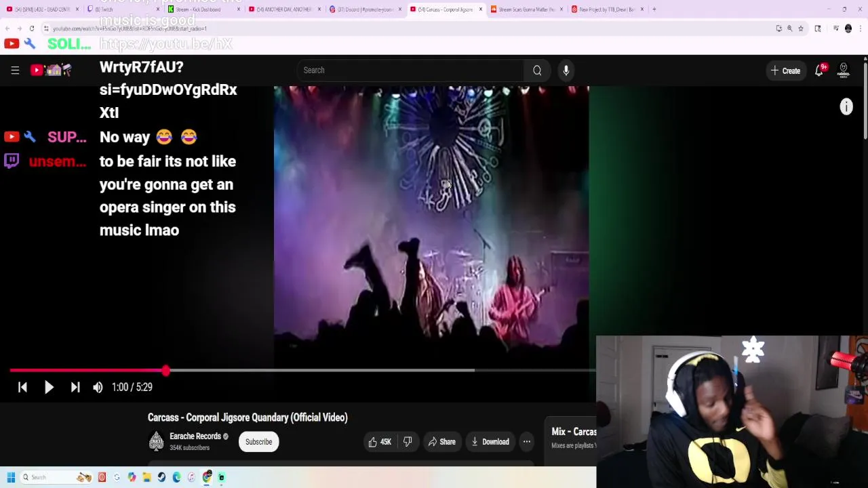
Task: Open Microsoft Edge from the taskbar
Action: coord(176,477)
